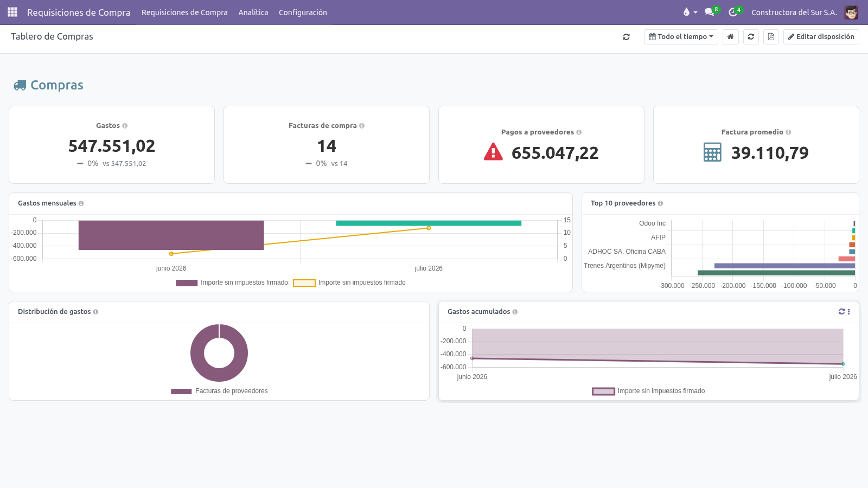The width and height of the screenshot is (868, 488).
Task: Click the home icon button
Action: pyautogui.click(x=731, y=37)
